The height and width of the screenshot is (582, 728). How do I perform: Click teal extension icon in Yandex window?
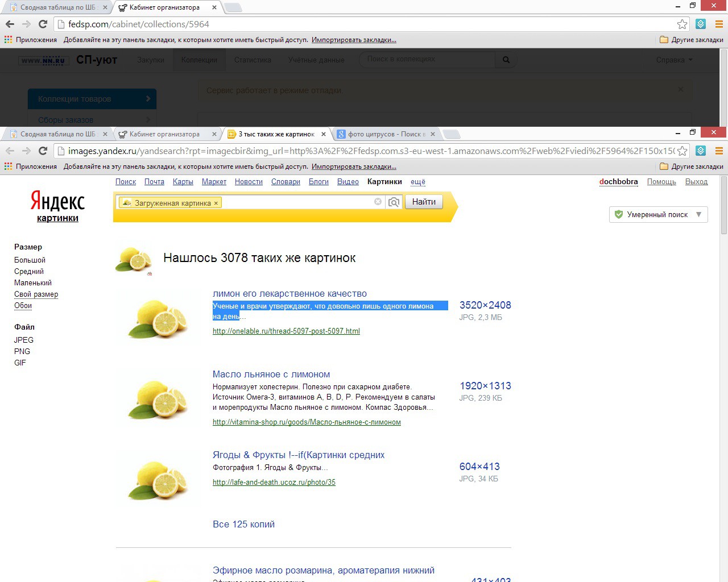(701, 151)
